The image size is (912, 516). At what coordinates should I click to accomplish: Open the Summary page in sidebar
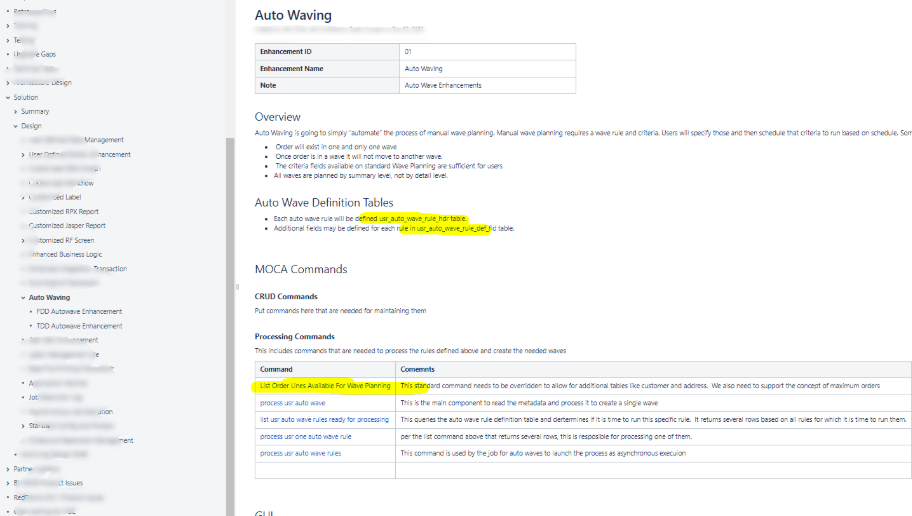click(35, 112)
